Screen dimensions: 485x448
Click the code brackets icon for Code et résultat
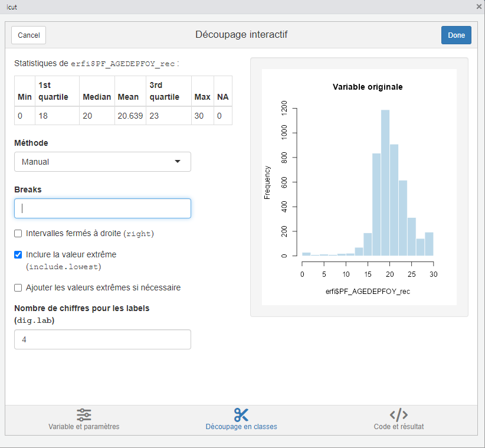click(x=398, y=414)
